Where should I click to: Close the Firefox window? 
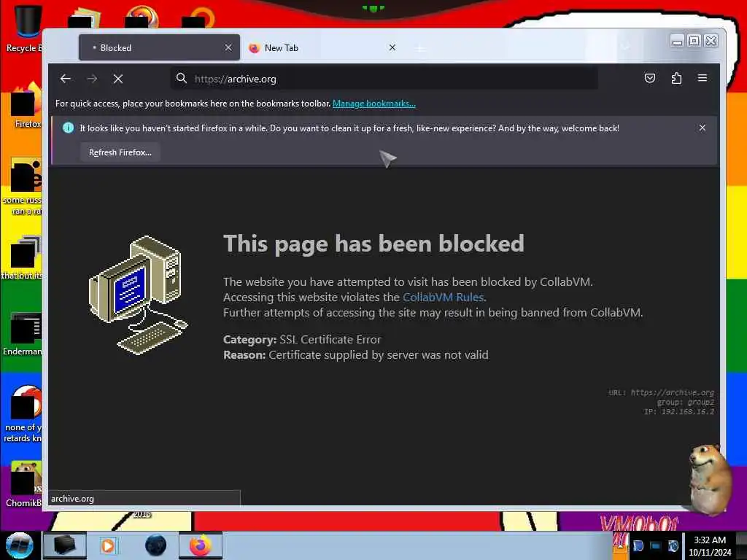pyautogui.click(x=711, y=41)
